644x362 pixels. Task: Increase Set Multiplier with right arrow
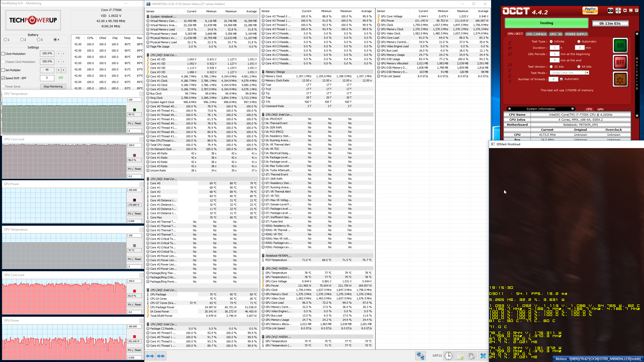63,70
